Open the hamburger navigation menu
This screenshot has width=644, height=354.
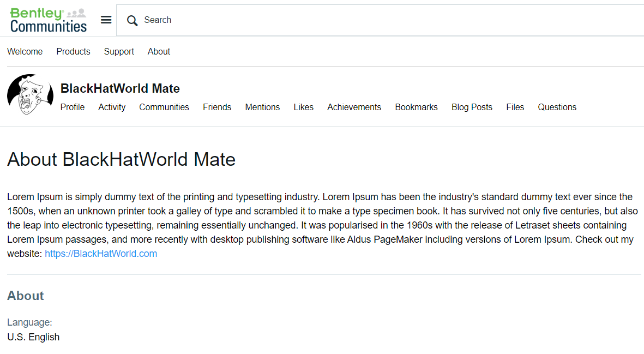pyautogui.click(x=106, y=20)
